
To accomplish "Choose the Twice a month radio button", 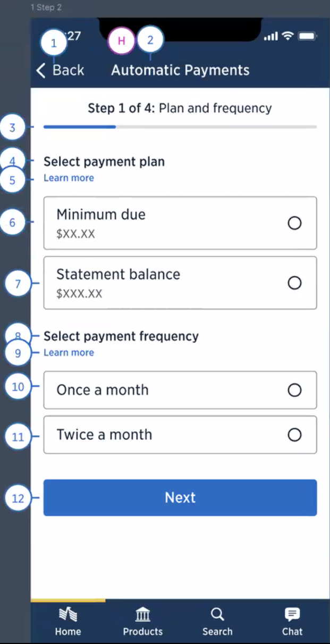I will pos(294,435).
